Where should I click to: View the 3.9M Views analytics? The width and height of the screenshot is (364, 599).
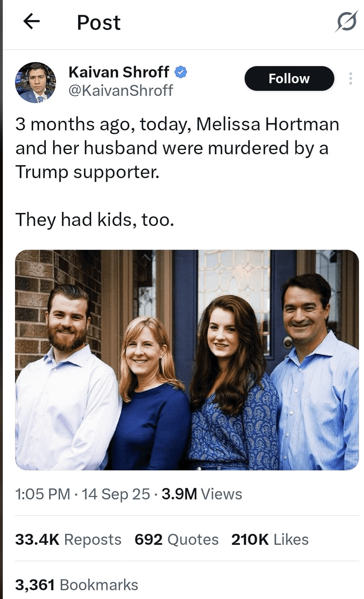point(202,494)
